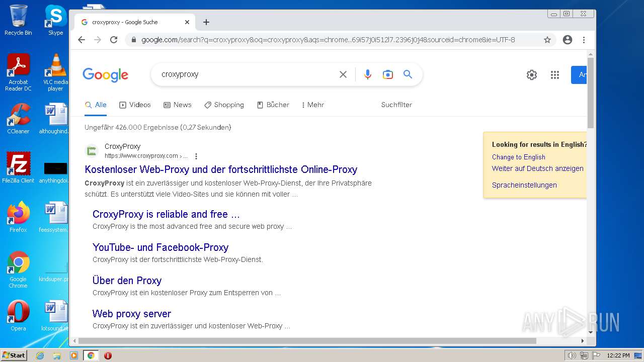
Task: Click the Chrome taskbar button
Action: pos(91,355)
